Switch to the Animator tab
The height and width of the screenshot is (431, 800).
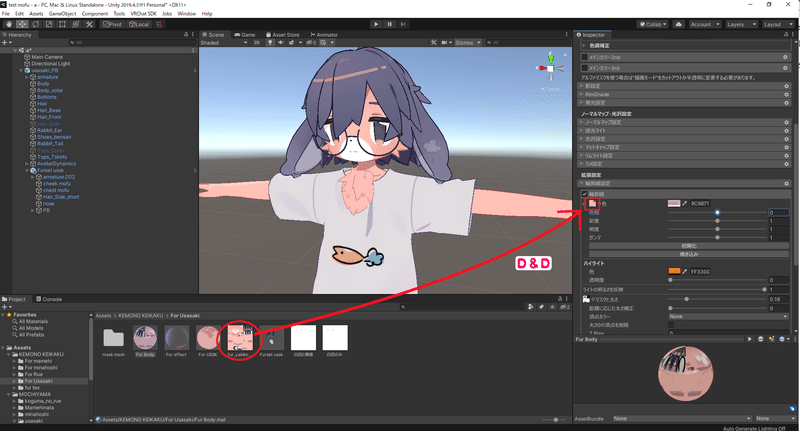[x=324, y=35]
